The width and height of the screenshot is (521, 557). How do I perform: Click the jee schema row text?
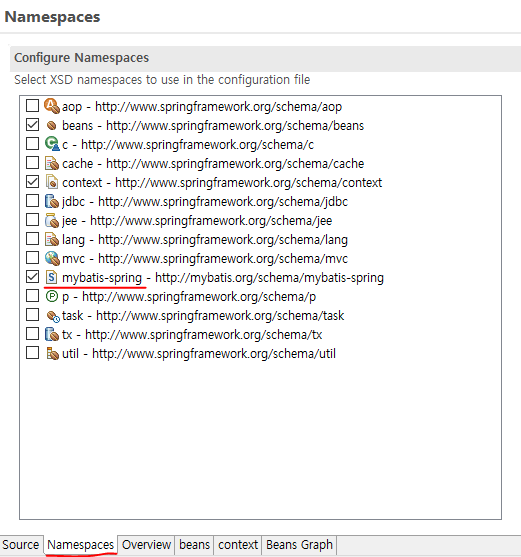[197, 221]
